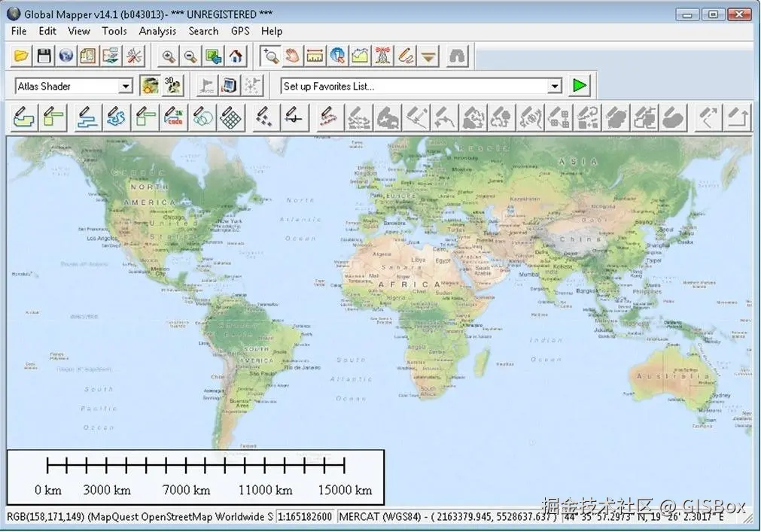Click the device screen icon beside the flag

(x=230, y=86)
